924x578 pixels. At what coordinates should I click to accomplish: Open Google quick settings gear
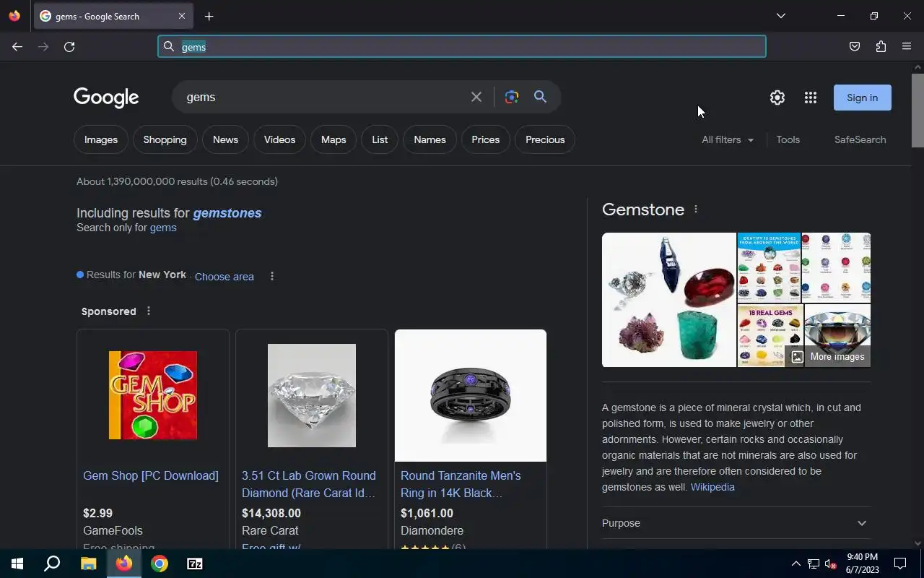[x=777, y=98]
